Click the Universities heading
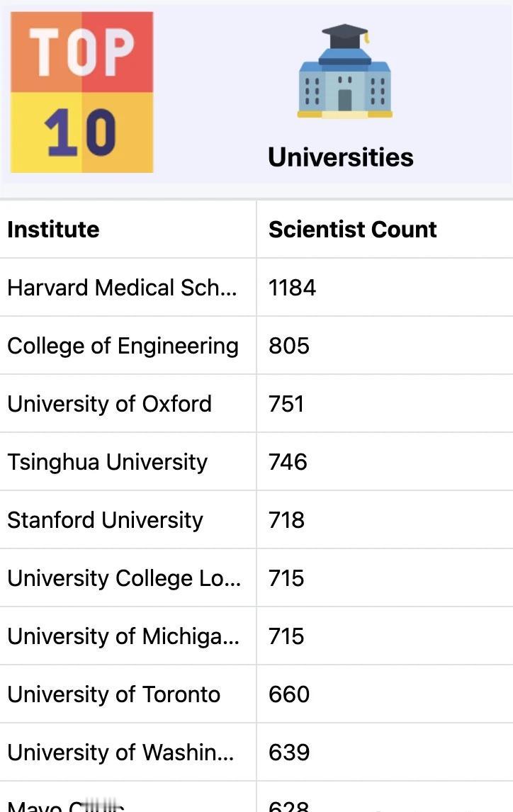 click(x=341, y=157)
